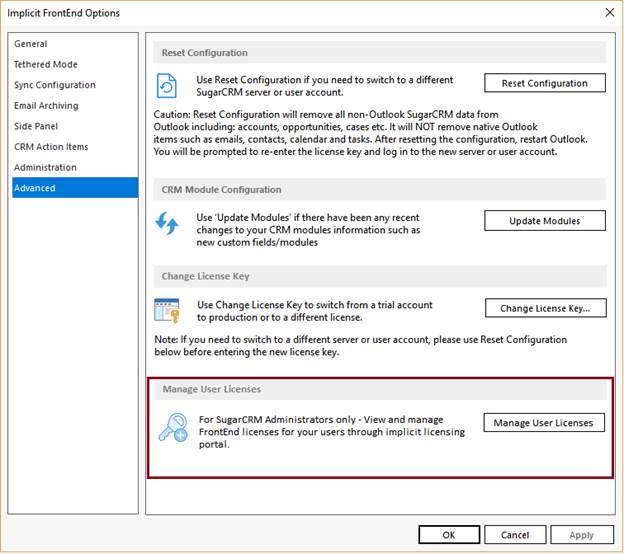
Task: Click the Manage User Licenses button
Action: pyautogui.click(x=544, y=423)
